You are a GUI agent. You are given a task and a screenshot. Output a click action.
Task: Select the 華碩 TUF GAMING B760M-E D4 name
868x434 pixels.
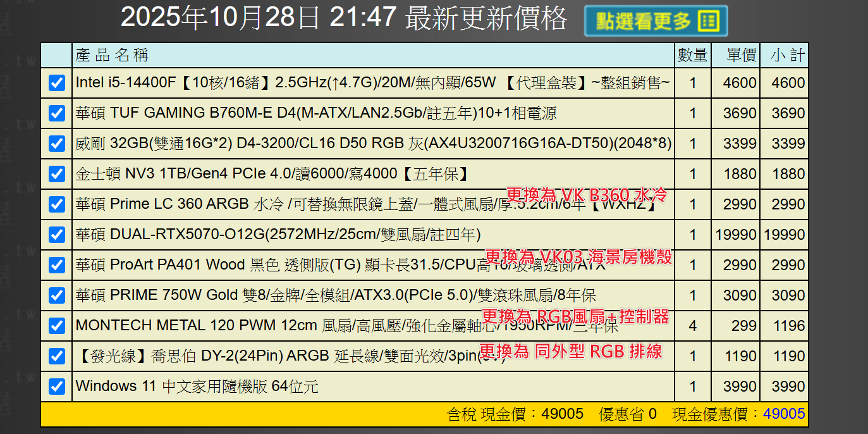coord(316,113)
